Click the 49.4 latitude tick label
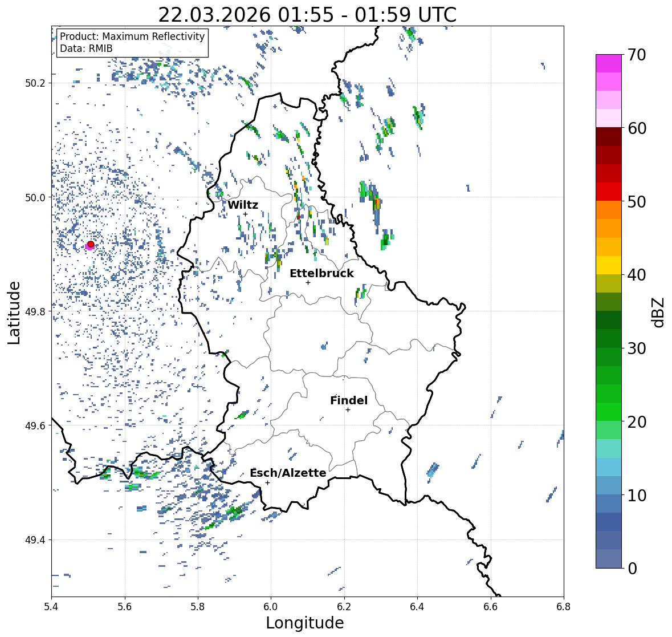 (35, 540)
